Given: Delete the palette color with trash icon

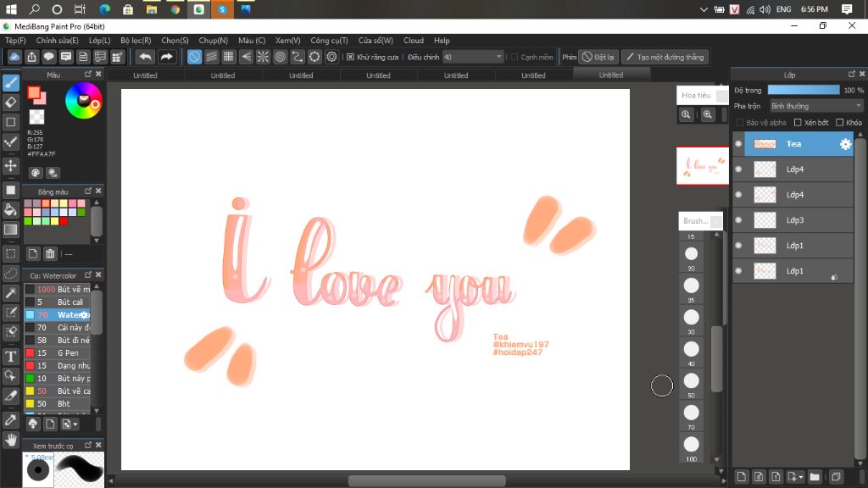Looking at the screenshot, I should click(50, 254).
